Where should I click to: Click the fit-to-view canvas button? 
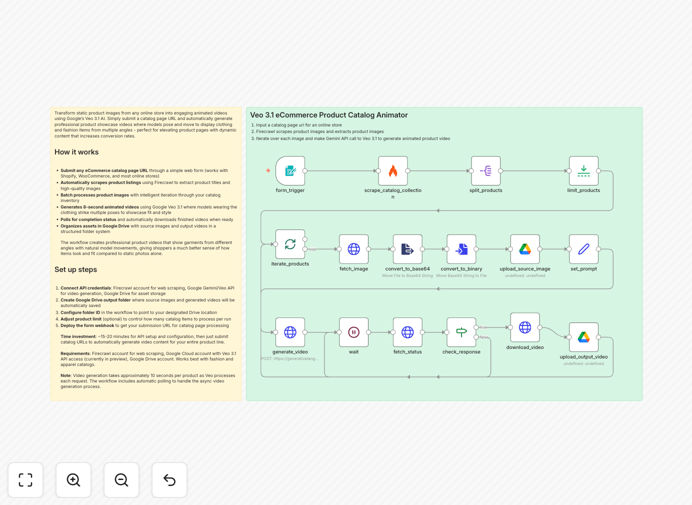tap(26, 480)
